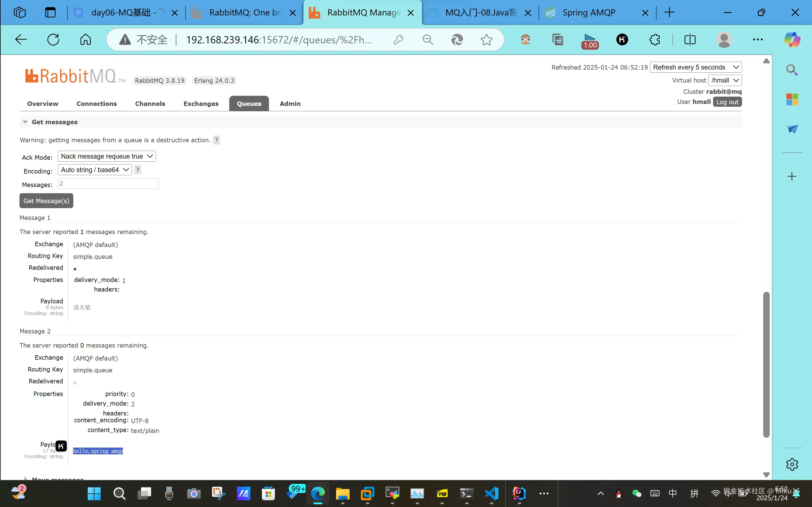Image resolution: width=812 pixels, height=507 pixels.
Task: Switch to the Exchanges tab
Action: click(x=201, y=104)
